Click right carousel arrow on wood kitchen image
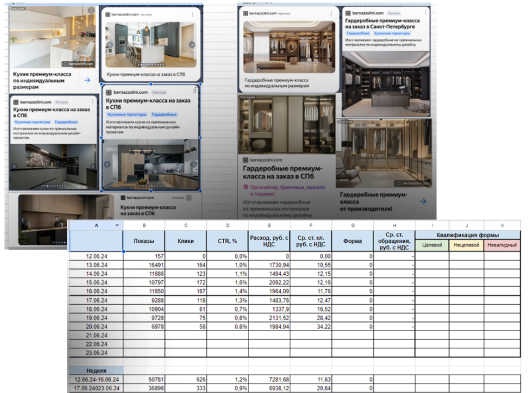528x393 pixels. [194, 164]
